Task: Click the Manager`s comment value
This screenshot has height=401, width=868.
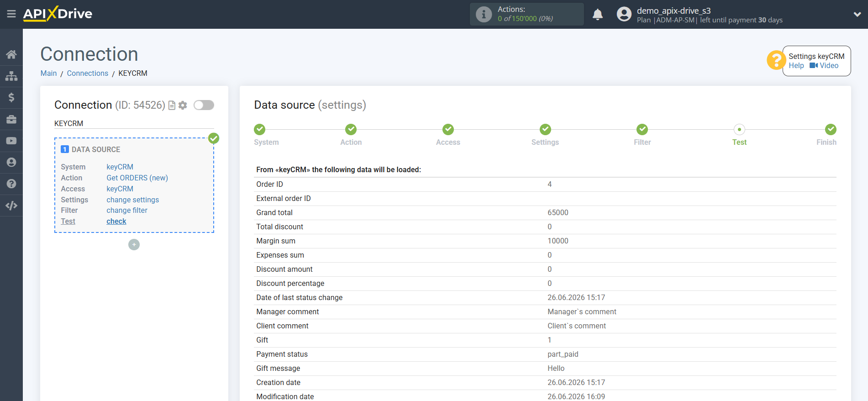Action: pyautogui.click(x=582, y=312)
